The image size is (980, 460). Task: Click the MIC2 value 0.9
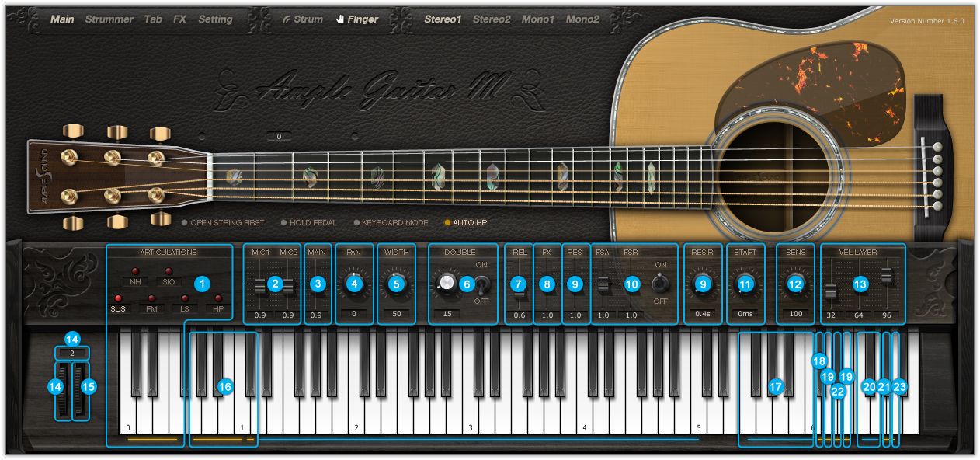tap(288, 315)
